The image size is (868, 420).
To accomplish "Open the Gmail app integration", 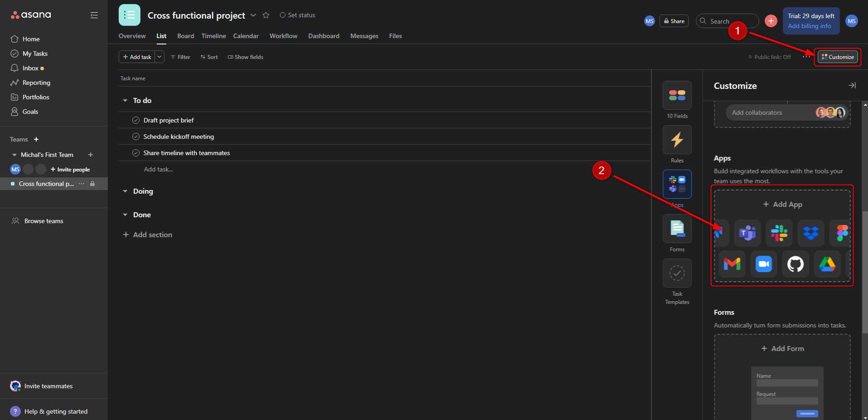I will 732,264.
